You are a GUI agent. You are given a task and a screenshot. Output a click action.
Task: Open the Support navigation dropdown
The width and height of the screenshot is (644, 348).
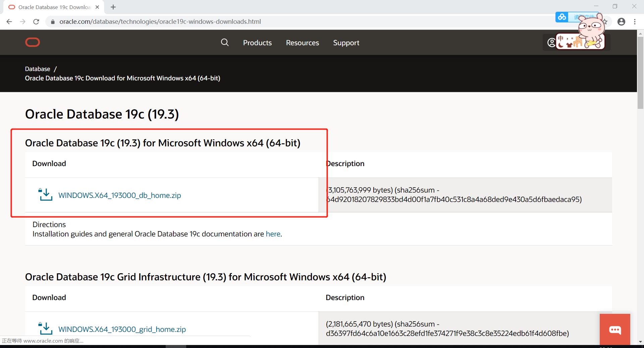click(x=346, y=43)
